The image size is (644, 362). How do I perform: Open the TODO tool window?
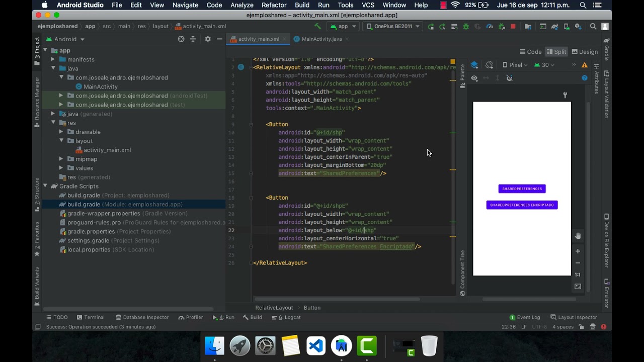coord(57,317)
